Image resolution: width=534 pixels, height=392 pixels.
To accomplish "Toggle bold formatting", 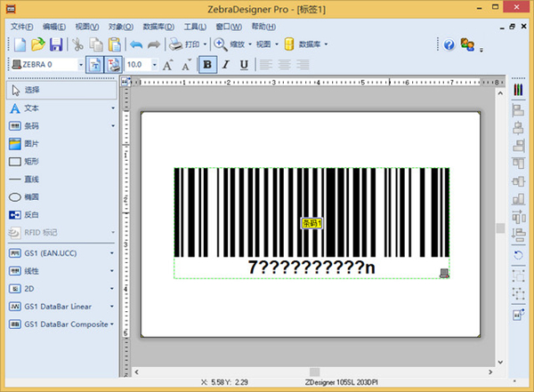I will [x=207, y=64].
